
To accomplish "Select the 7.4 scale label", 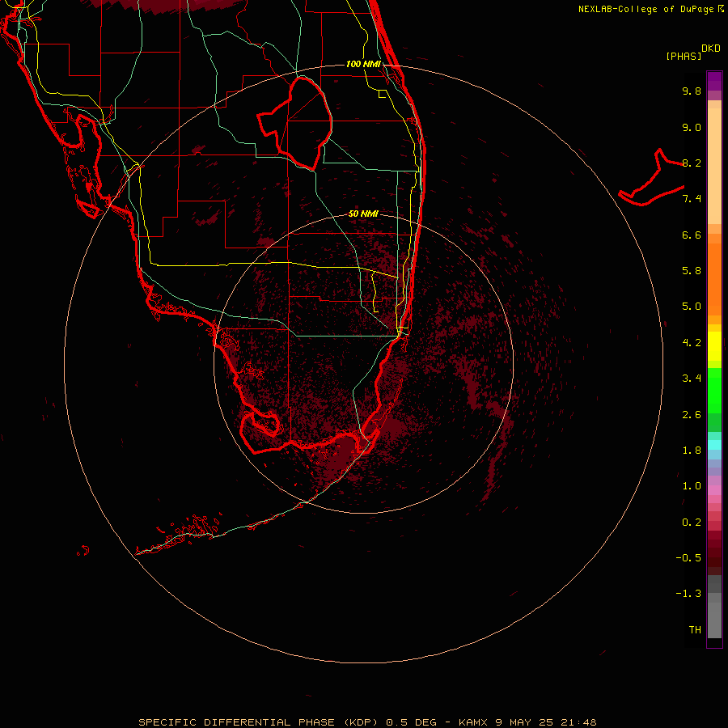I will click(x=692, y=199).
